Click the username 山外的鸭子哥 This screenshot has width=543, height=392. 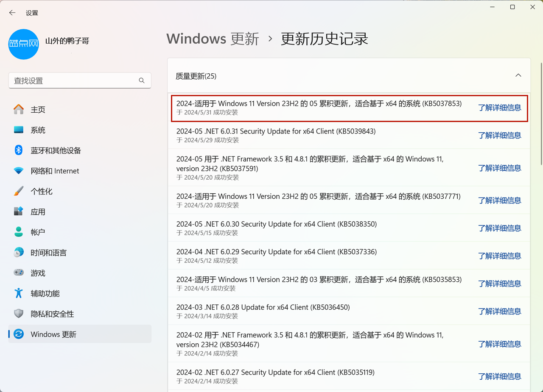[x=67, y=41]
